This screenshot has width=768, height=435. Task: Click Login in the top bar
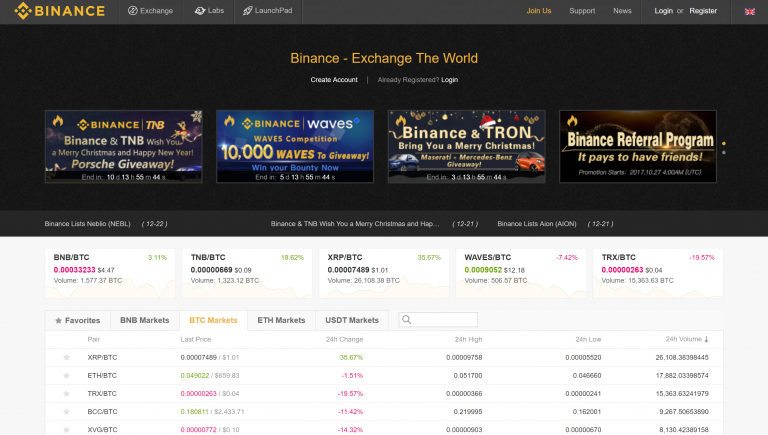[664, 11]
